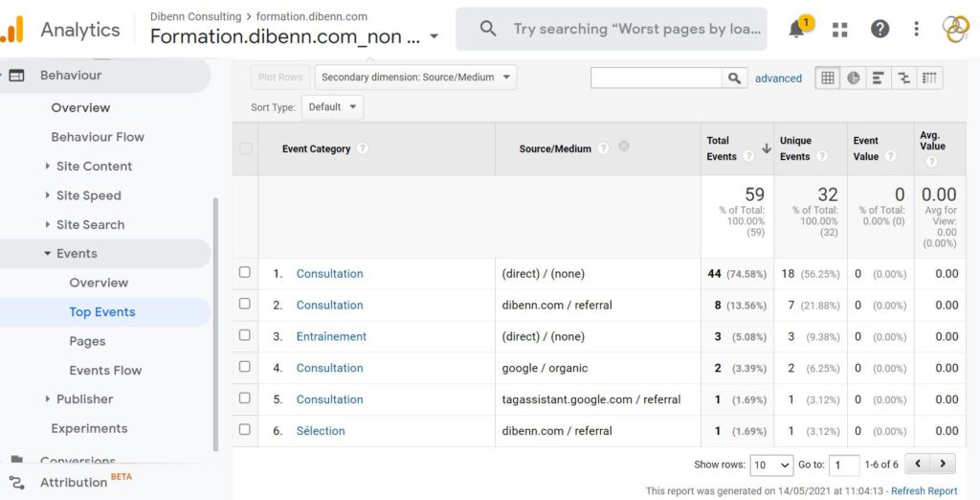Check row 1 Consultation direct checkbox
980x500 pixels.
click(x=244, y=272)
